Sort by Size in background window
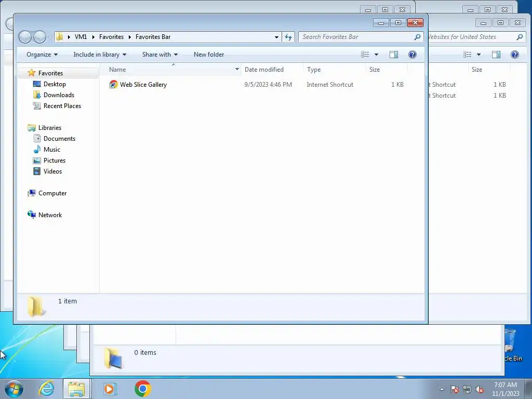532x399 pixels. pyautogui.click(x=477, y=70)
